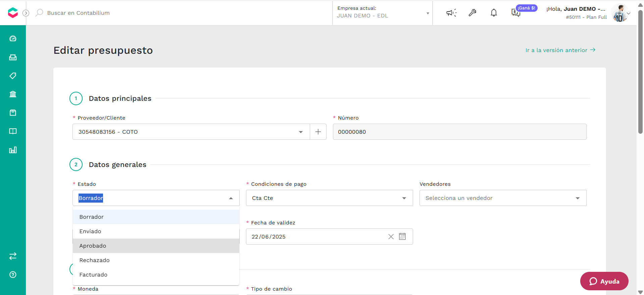Click the Editar presupuesto page title

pos(103,50)
